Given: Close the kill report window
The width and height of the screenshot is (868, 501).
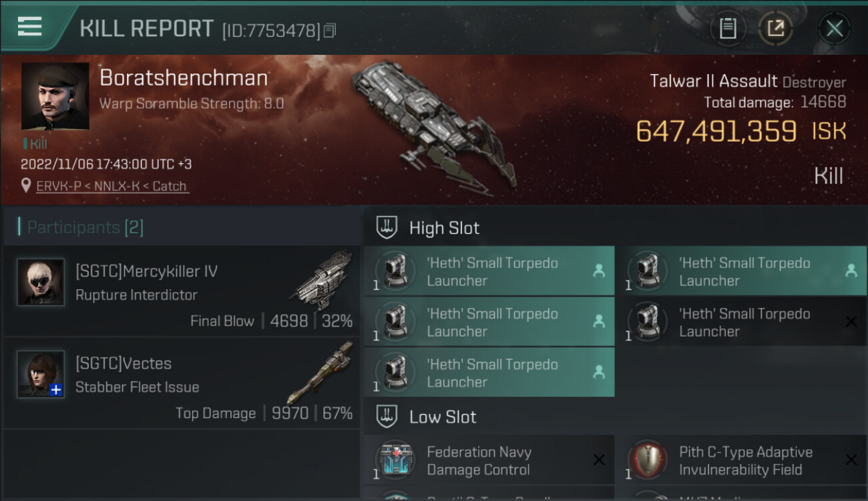Looking at the screenshot, I should click(834, 28).
